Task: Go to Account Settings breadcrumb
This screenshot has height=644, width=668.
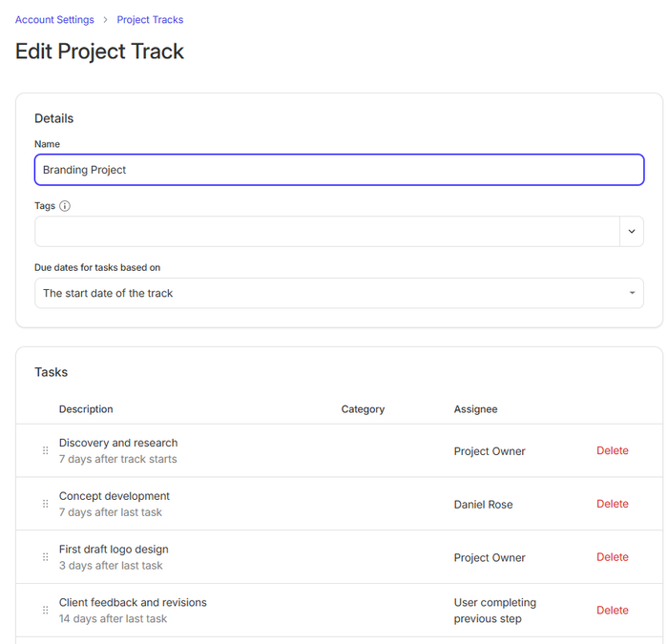Action: click(54, 20)
